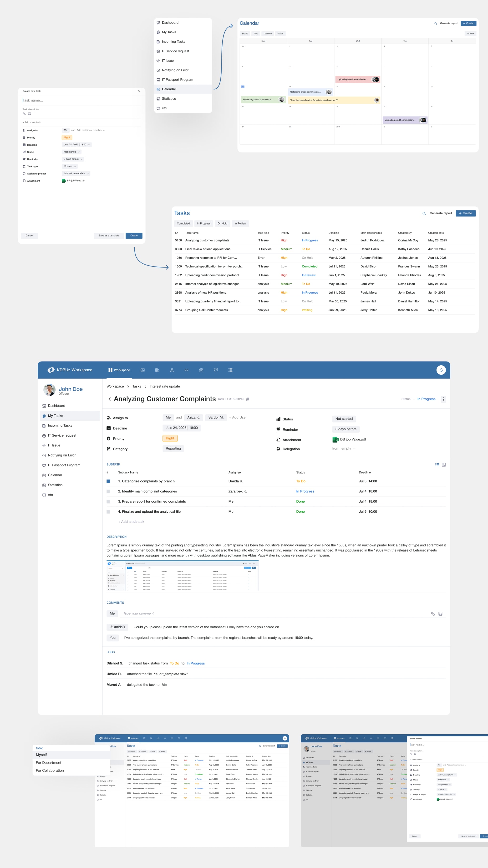Open the list rows icon at end of header nav

[230, 370]
